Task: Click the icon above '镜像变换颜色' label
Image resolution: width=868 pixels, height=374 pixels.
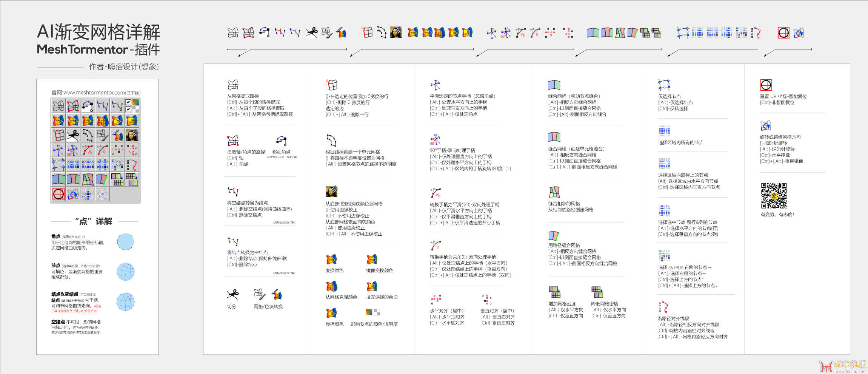Action: [372, 260]
